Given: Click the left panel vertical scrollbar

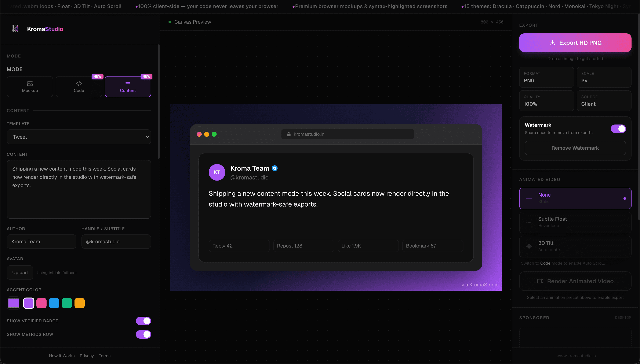Looking at the screenshot, I should (159, 101).
